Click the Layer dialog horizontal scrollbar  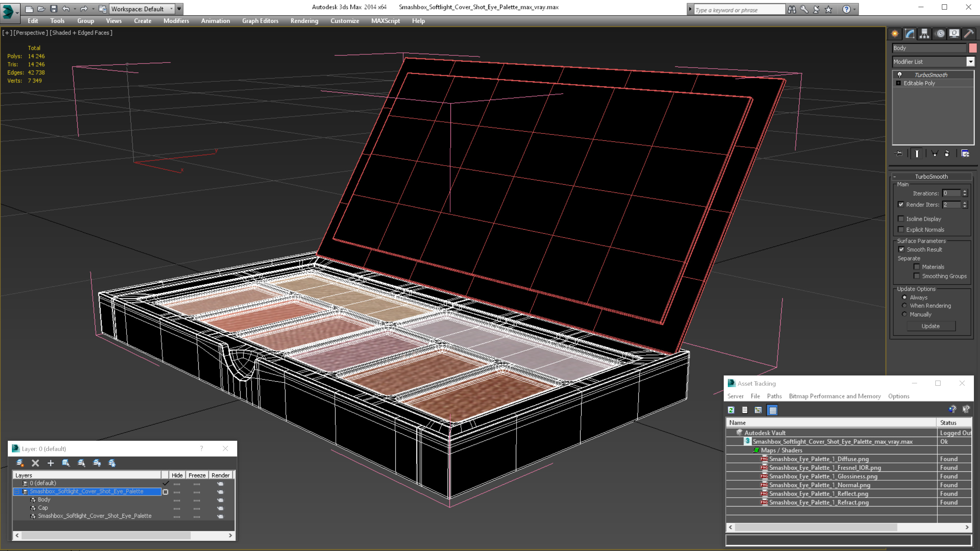tap(106, 535)
